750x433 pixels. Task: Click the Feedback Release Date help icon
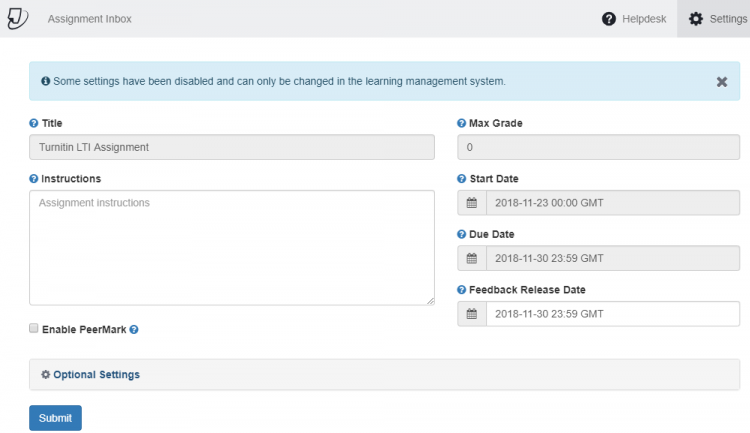click(x=462, y=290)
